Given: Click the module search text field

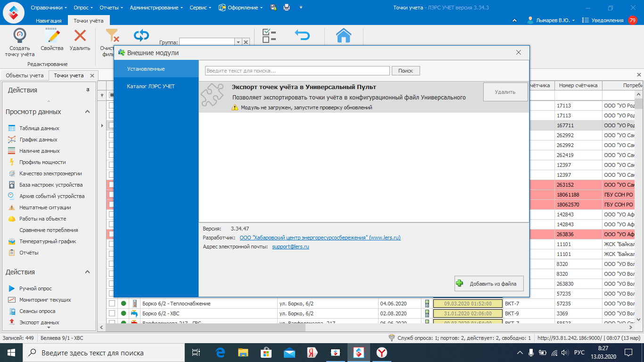Looking at the screenshot, I should (x=297, y=71).
